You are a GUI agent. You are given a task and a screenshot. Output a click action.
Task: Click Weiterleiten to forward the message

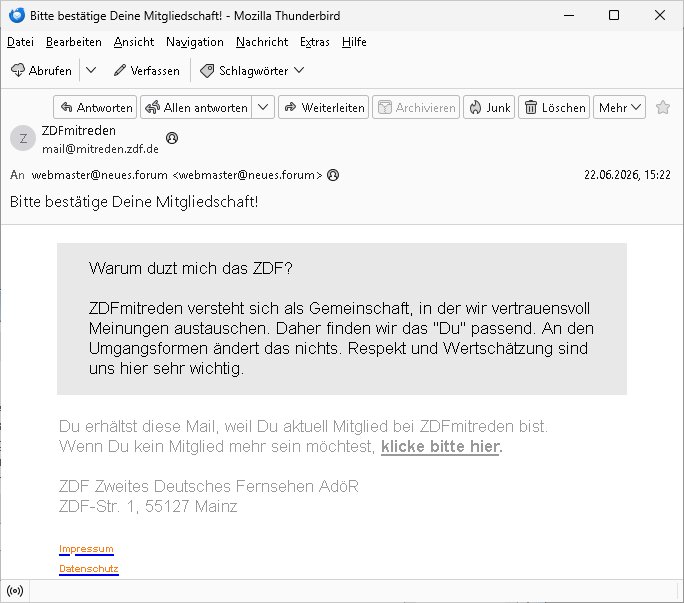tap(324, 107)
